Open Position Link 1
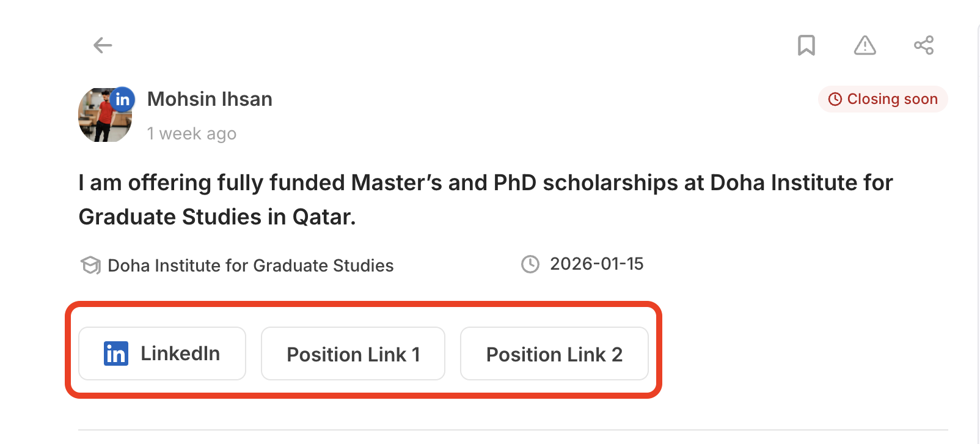 tap(353, 354)
